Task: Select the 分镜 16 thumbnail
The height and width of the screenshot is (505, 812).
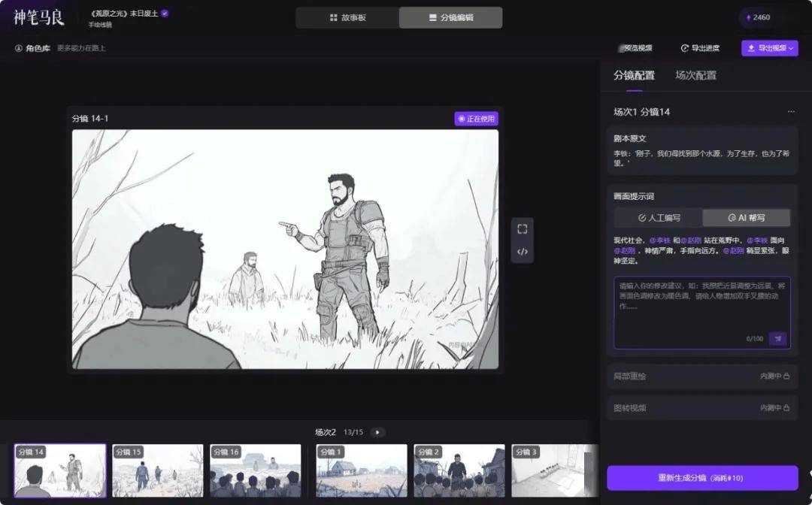Action: coord(256,470)
